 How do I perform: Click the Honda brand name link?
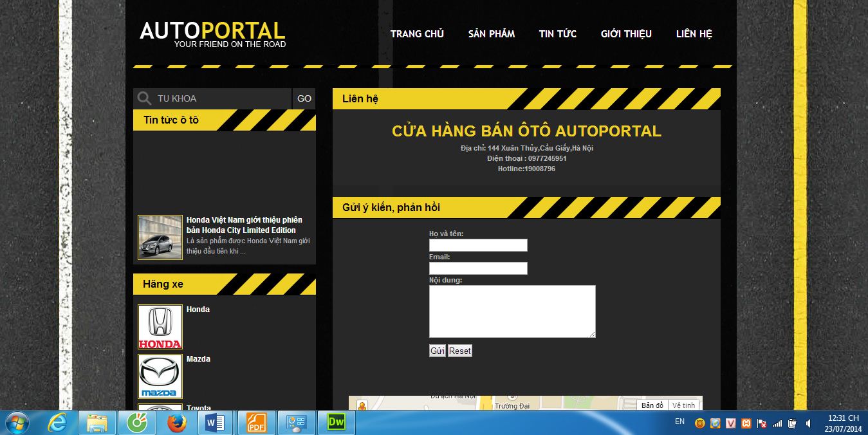[198, 310]
